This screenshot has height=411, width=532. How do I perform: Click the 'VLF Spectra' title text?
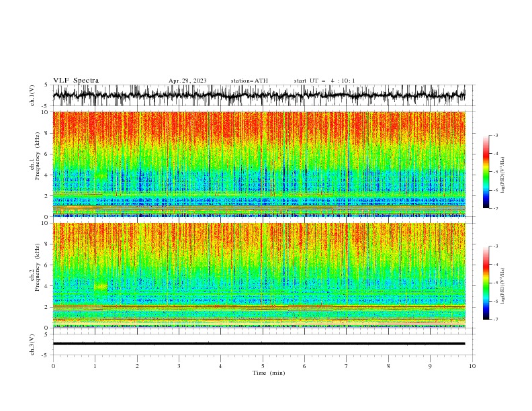(x=76, y=81)
